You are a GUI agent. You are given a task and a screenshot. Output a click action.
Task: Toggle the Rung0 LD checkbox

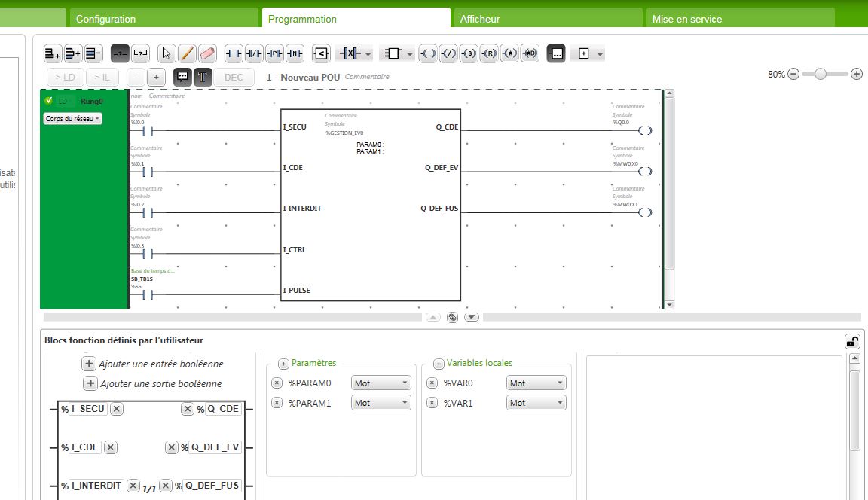coord(49,101)
